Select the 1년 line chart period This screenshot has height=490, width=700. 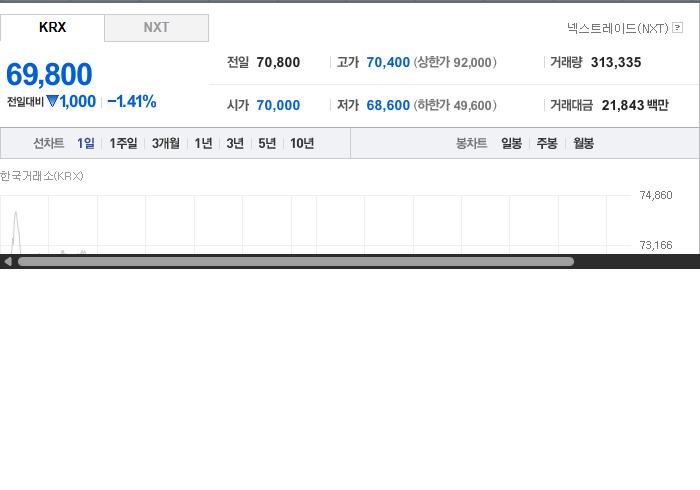(x=203, y=143)
